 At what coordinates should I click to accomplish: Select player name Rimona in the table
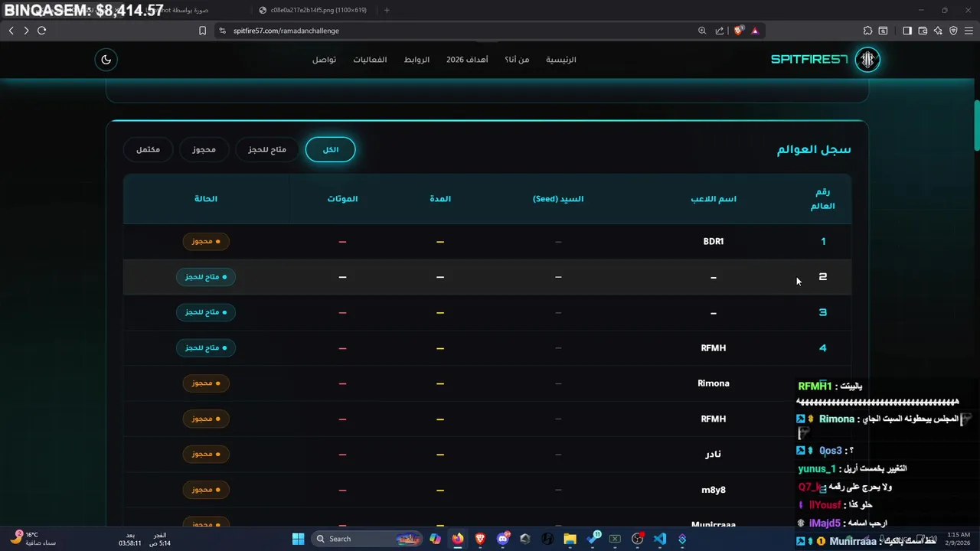pos(714,383)
